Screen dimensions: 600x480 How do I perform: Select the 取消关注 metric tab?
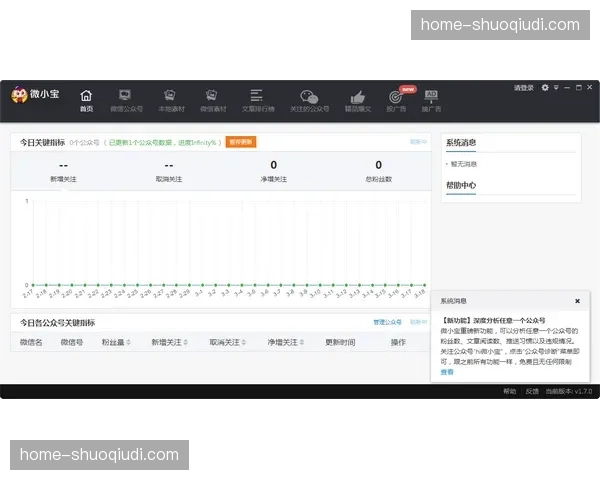point(169,171)
